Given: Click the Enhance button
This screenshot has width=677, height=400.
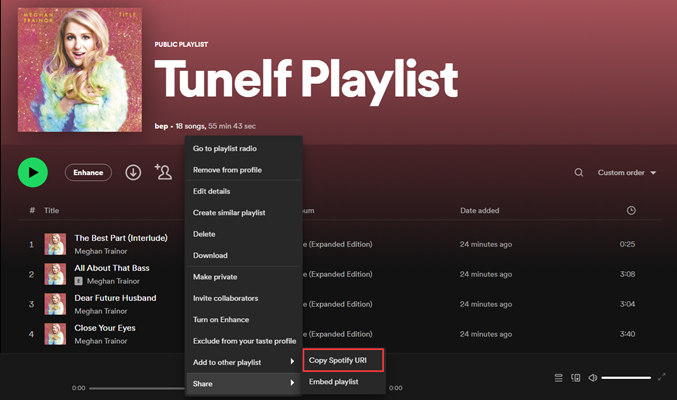Looking at the screenshot, I should click(88, 172).
